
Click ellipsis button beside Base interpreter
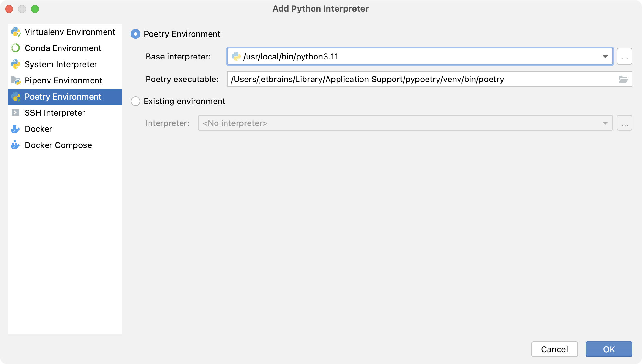pyautogui.click(x=625, y=57)
